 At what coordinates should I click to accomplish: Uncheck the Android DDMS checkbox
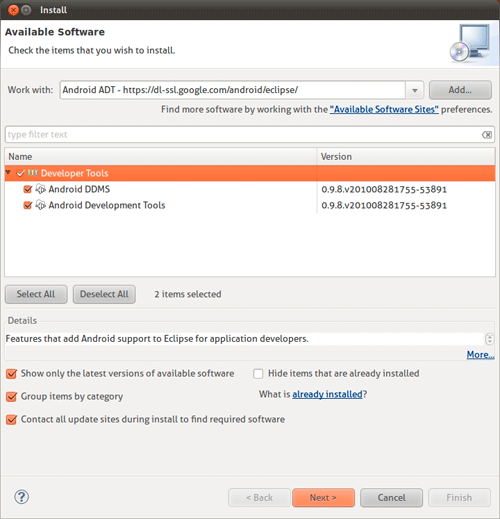(x=28, y=189)
